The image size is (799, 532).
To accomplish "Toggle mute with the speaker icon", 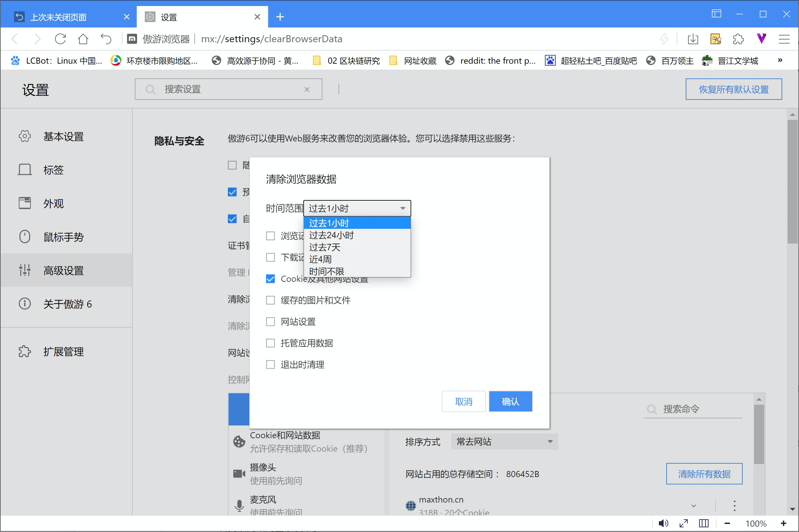I will coord(663,524).
